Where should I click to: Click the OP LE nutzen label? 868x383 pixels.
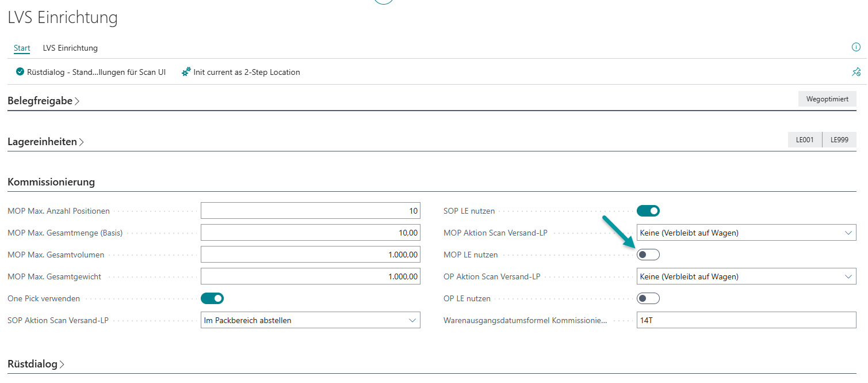tap(467, 298)
